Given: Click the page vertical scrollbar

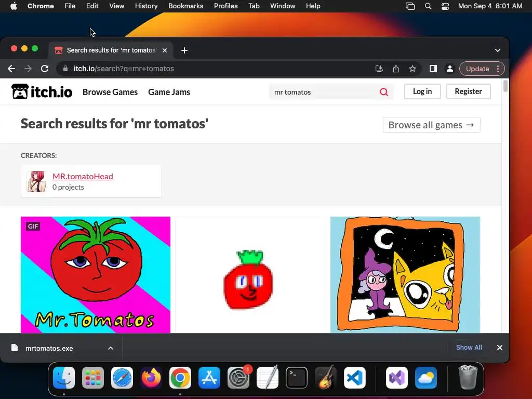Looking at the screenshot, I should pos(505,86).
